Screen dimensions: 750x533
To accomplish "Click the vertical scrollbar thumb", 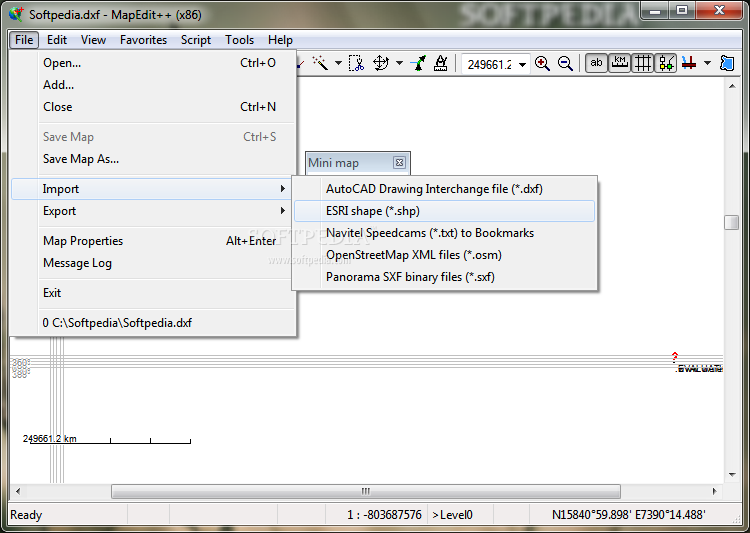I will [732, 222].
